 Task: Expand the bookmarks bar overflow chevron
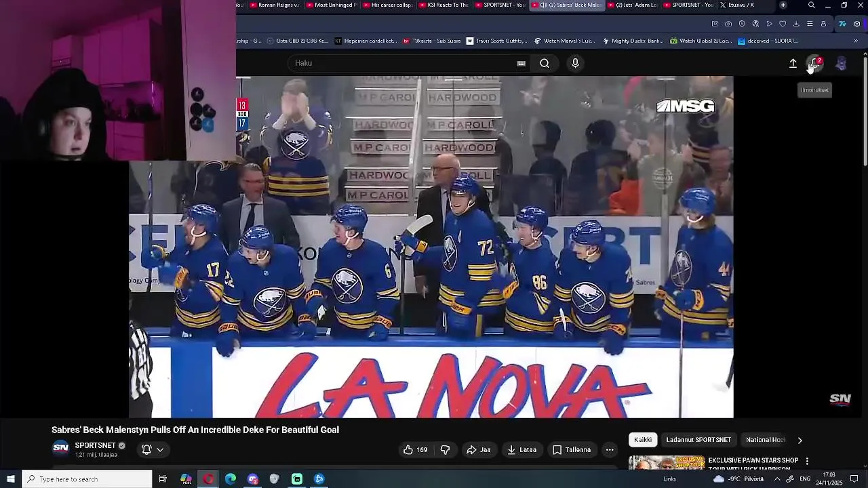(x=856, y=41)
